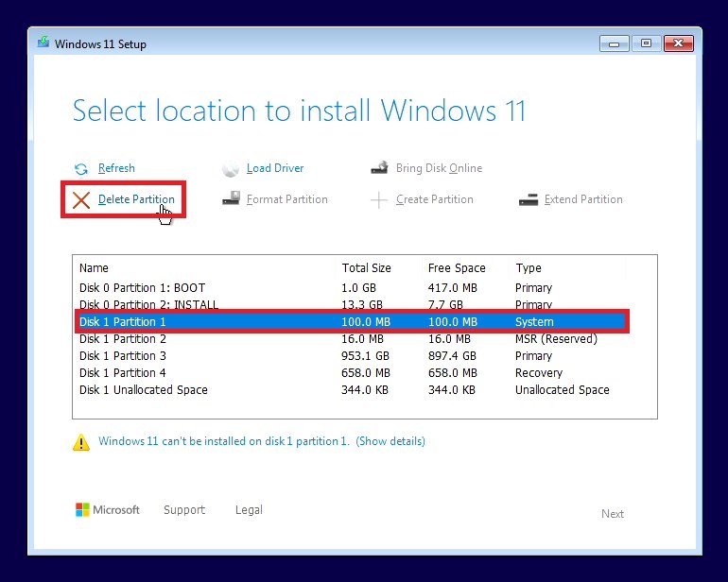Click the 658.0 MB total size cell
728x582 pixels.
[x=366, y=373]
